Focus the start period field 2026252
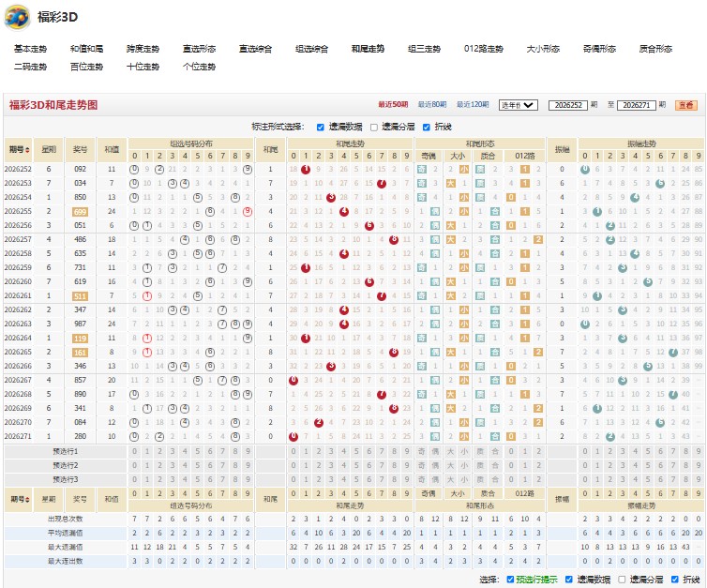707x588 pixels. tap(568, 105)
